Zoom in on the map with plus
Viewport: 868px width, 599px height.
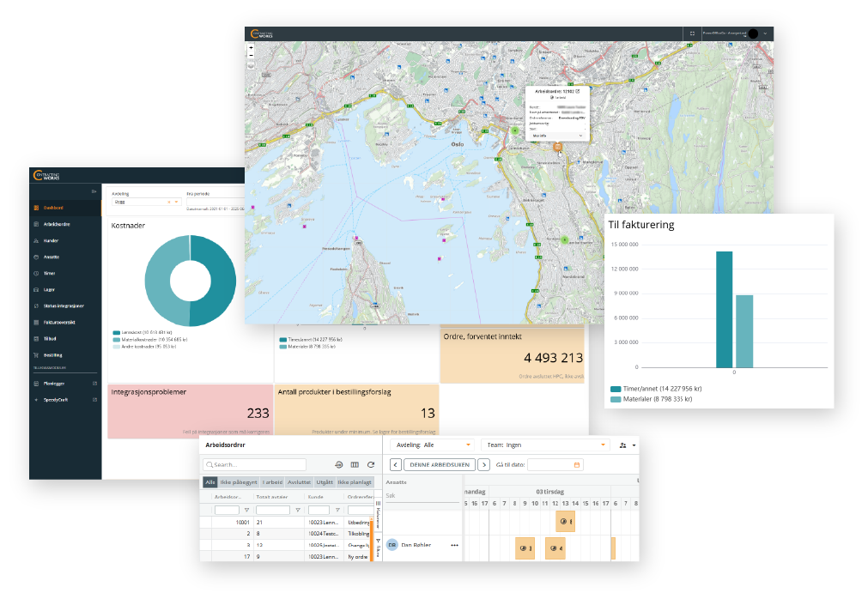point(251,47)
